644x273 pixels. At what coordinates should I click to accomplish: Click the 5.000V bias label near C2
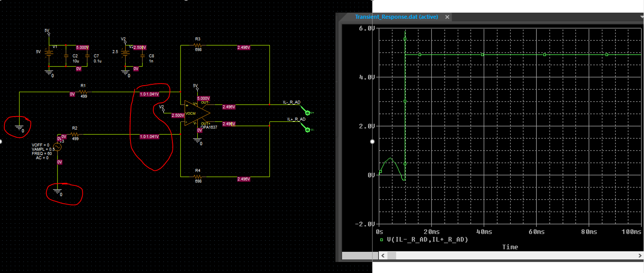coord(82,48)
